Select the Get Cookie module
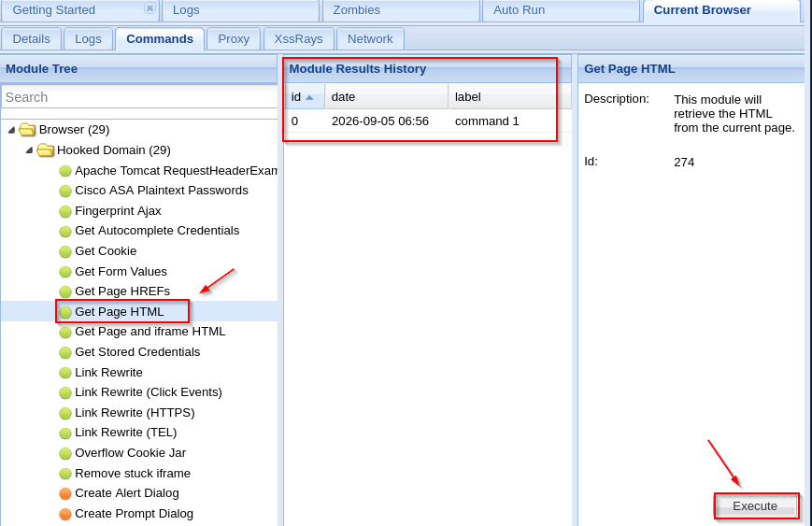The width and height of the screenshot is (812, 526). pyautogui.click(x=106, y=251)
